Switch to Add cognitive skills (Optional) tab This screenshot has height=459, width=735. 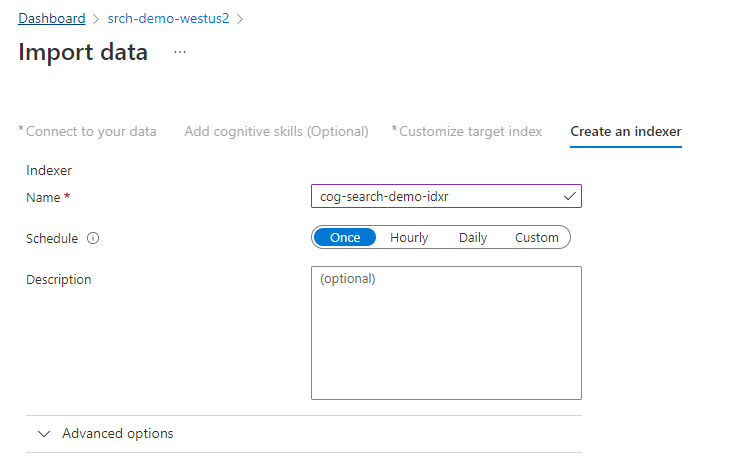pos(276,131)
